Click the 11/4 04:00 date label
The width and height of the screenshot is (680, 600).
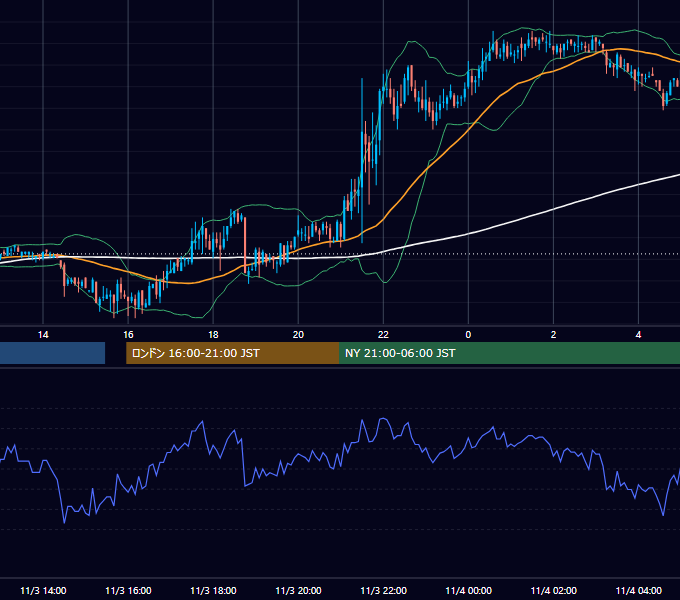(638, 590)
